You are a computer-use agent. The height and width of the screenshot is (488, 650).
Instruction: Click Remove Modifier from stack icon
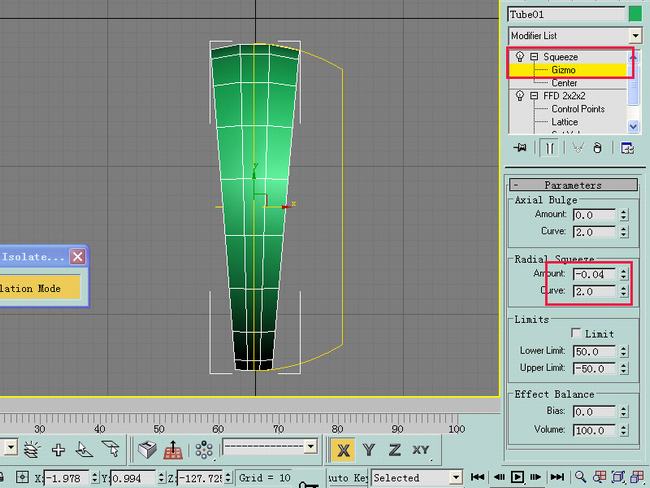pyautogui.click(x=597, y=148)
